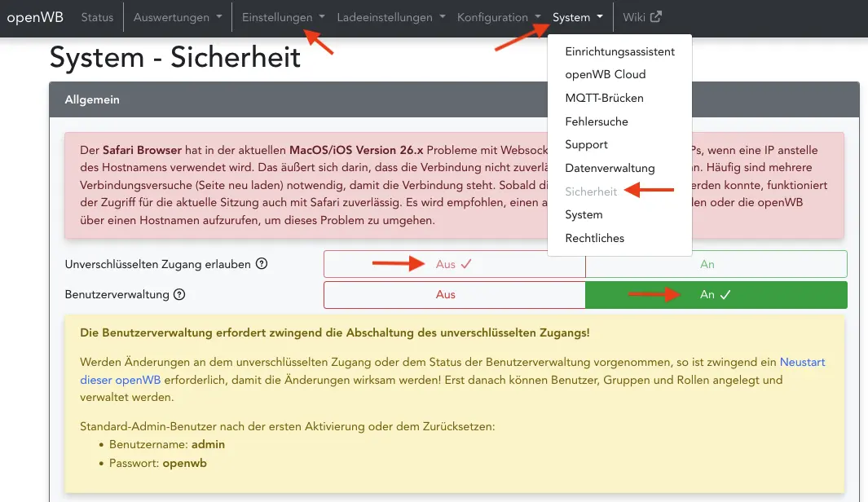Viewport: 868px width, 502px height.
Task: Go to the Status page
Action: (98, 17)
